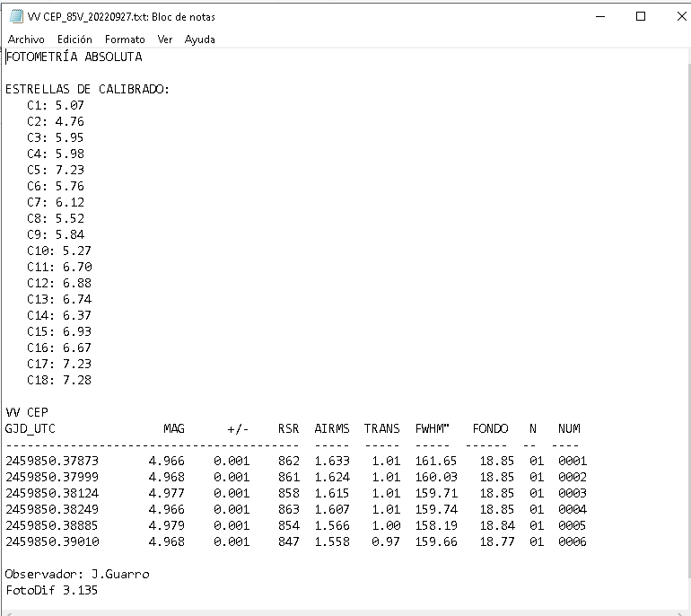Open the Ayuda menu

tap(200, 40)
